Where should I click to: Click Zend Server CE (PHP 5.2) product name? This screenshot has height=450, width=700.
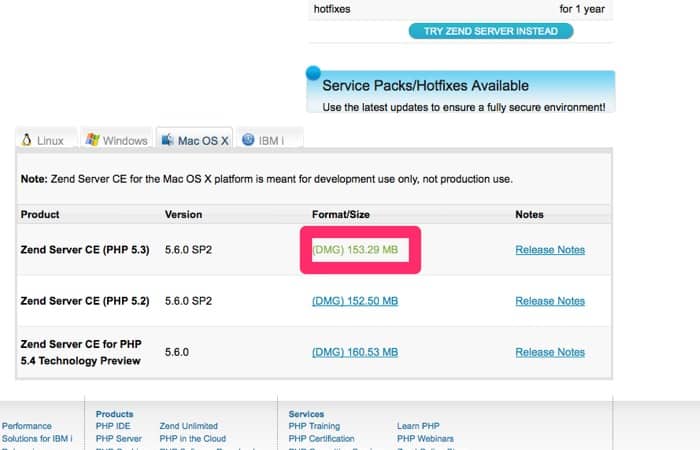[85, 301]
